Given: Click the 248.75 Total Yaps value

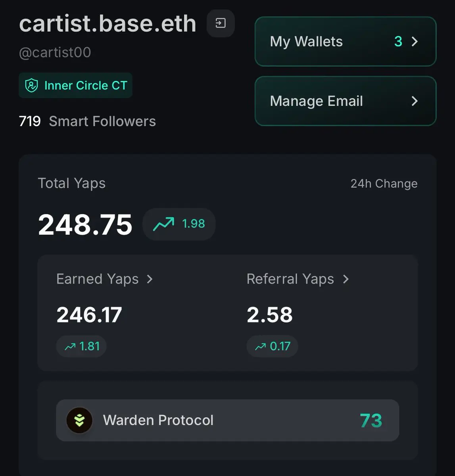Looking at the screenshot, I should 85,225.
